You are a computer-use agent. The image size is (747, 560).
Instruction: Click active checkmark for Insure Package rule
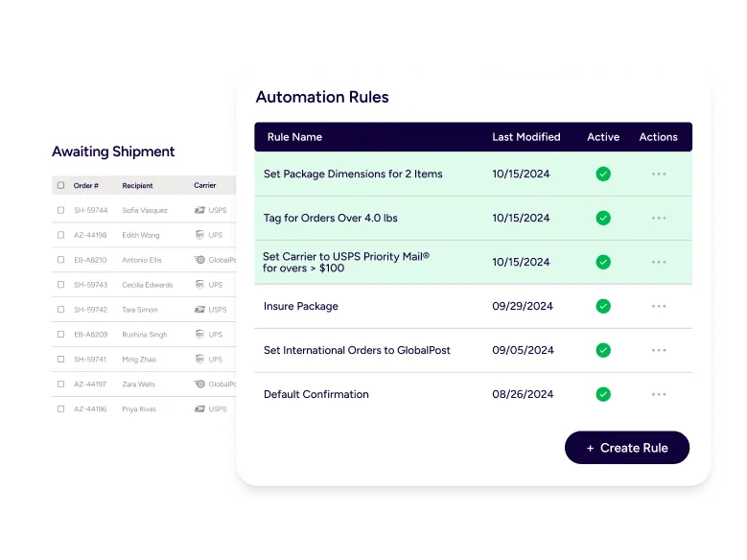603,306
